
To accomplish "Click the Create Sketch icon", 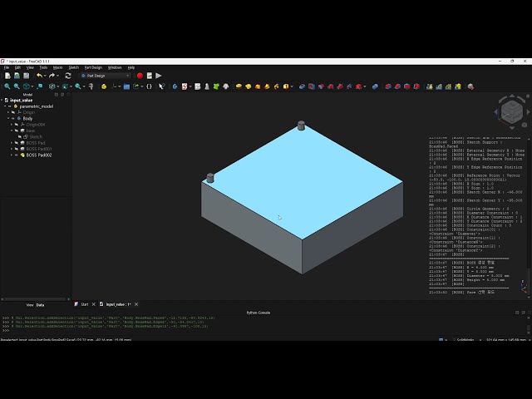I will tap(185, 86).
